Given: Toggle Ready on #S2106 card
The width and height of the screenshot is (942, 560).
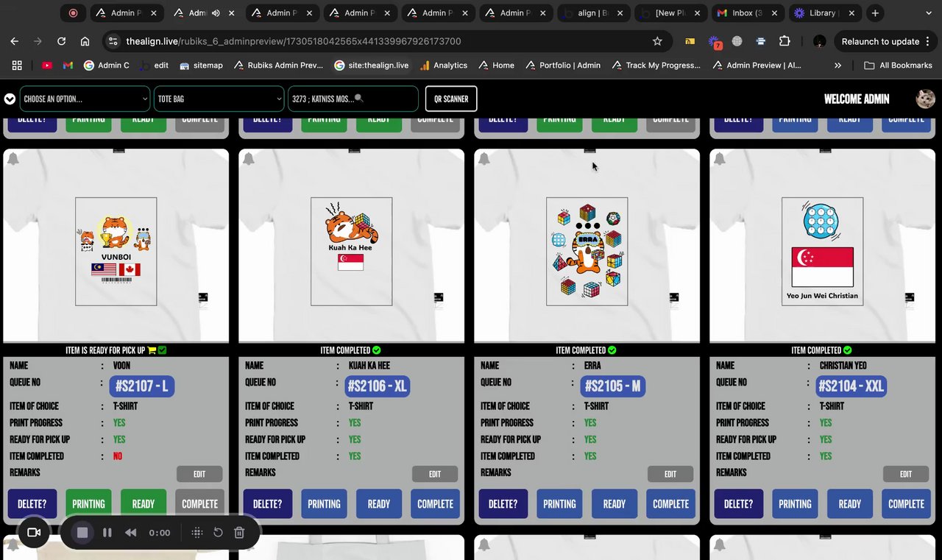Looking at the screenshot, I should coord(379,504).
